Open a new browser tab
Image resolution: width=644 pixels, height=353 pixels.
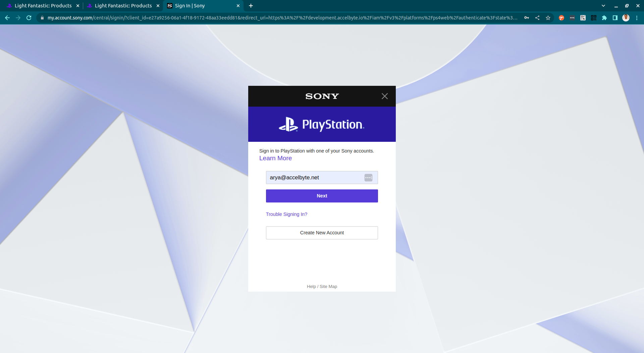251,6
